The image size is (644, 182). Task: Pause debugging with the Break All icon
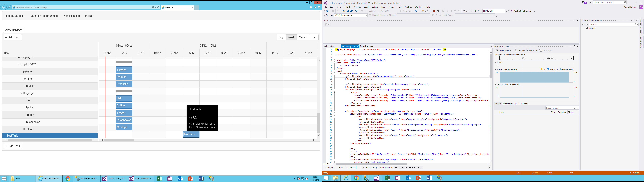point(430,11)
